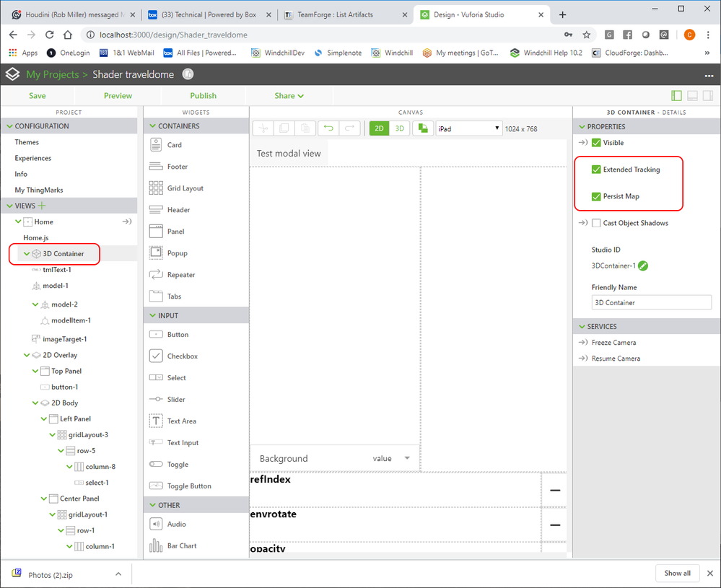Click the Audio widget icon
This screenshot has height=588, width=721.
point(155,525)
